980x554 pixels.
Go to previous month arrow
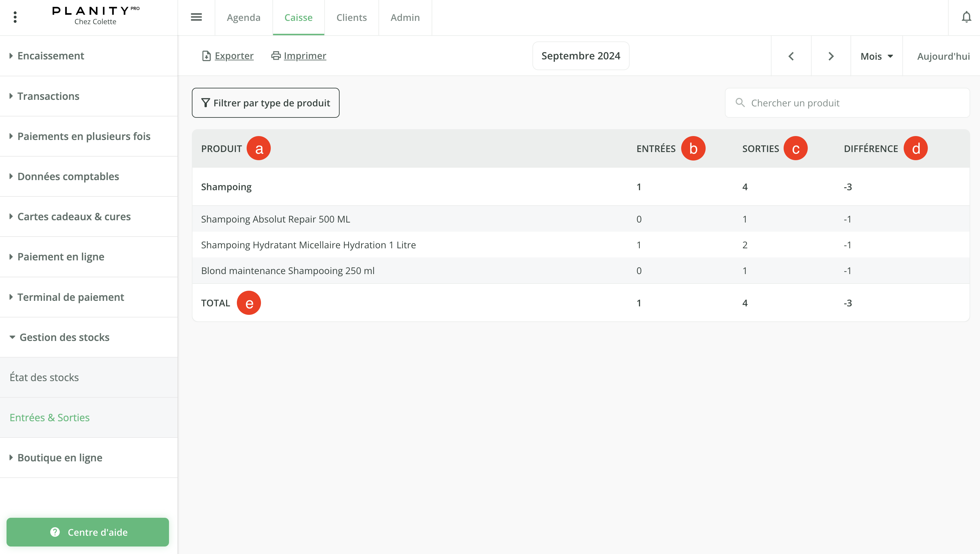coord(791,56)
